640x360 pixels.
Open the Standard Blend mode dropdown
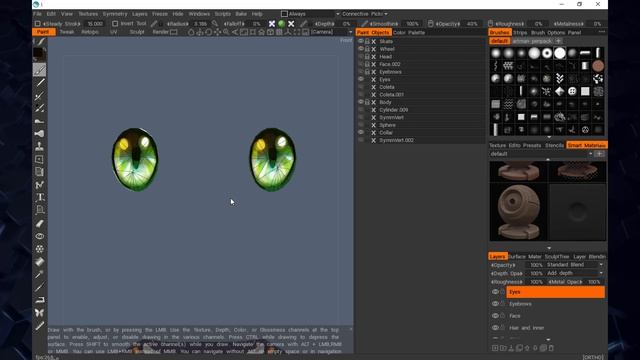pyautogui.click(x=575, y=265)
